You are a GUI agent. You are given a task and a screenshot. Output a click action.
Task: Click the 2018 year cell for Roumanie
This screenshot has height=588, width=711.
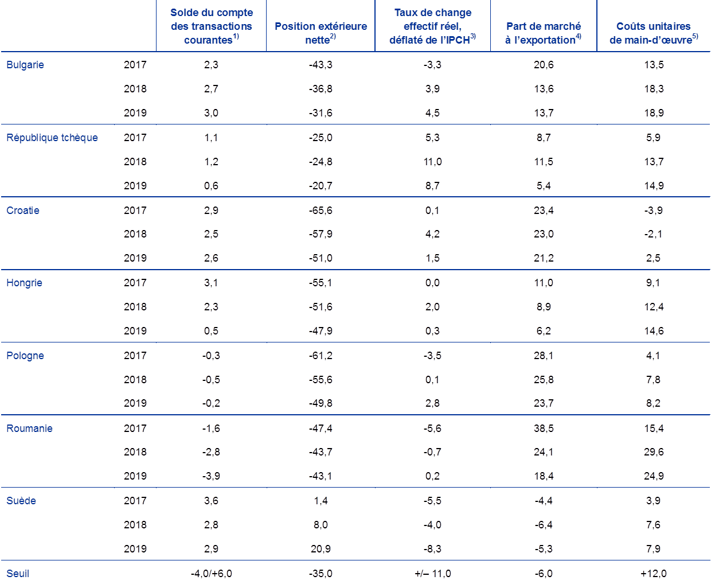tap(135, 452)
